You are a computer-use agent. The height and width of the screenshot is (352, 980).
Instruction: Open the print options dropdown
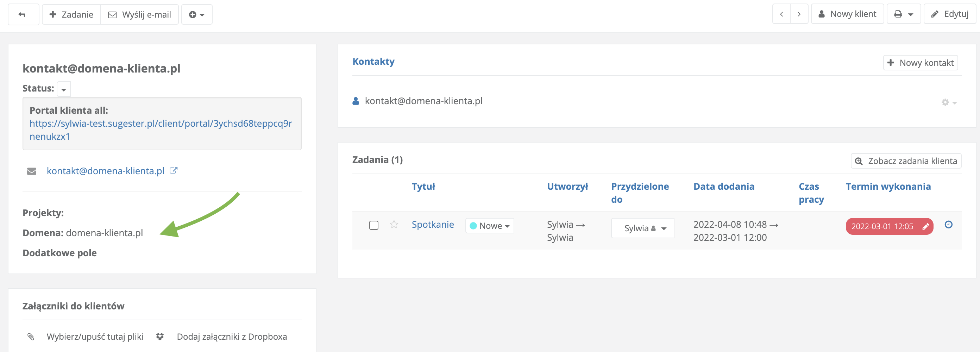pos(903,14)
